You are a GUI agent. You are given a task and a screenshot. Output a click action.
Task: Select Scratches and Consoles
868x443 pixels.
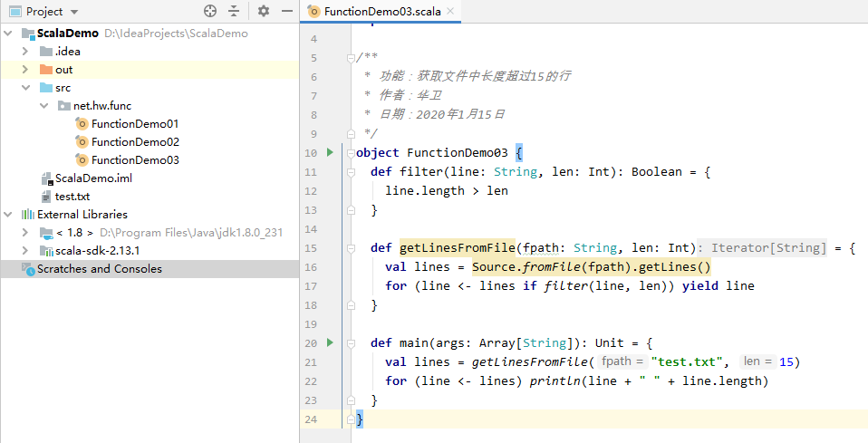100,269
